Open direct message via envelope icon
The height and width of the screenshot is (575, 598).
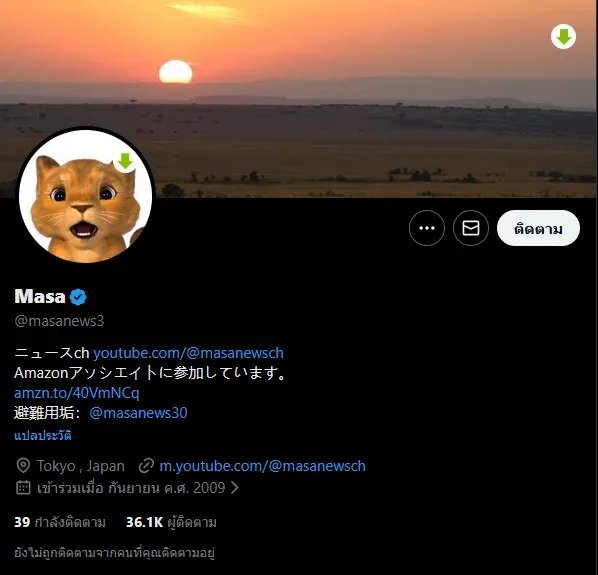pos(471,228)
